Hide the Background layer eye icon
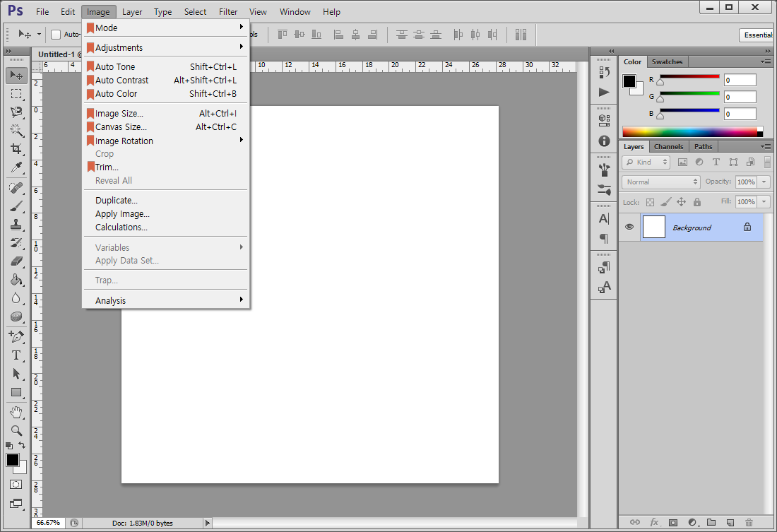 pyautogui.click(x=629, y=227)
